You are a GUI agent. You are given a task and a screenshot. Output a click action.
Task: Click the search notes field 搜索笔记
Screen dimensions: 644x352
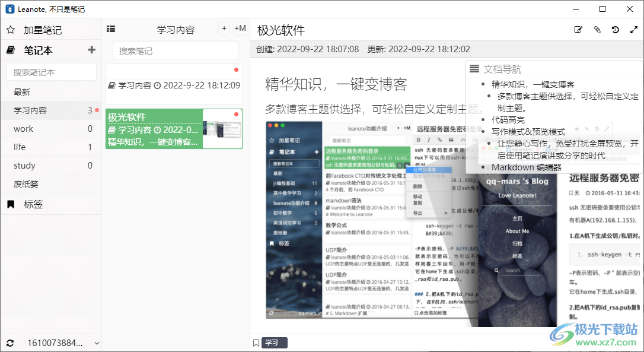[176, 51]
